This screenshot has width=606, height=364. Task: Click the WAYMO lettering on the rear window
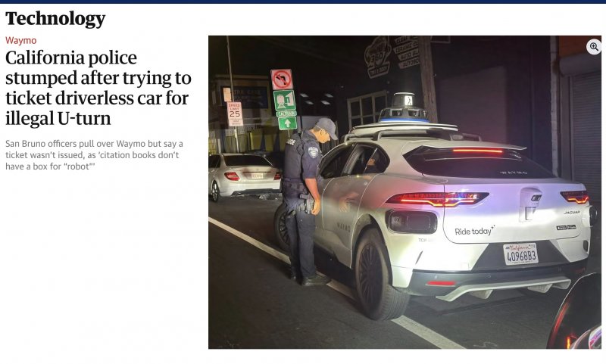pos(514,173)
